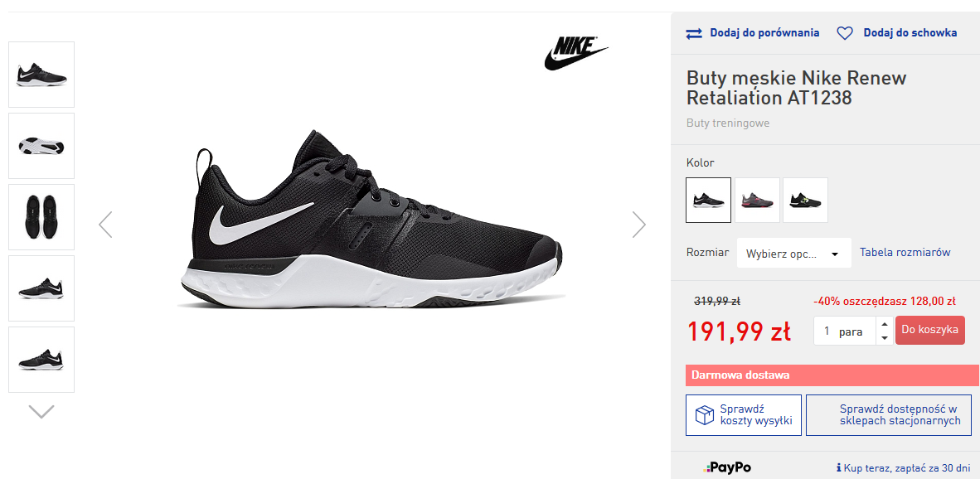Open the Tabela rozmiarów link

coord(905,253)
